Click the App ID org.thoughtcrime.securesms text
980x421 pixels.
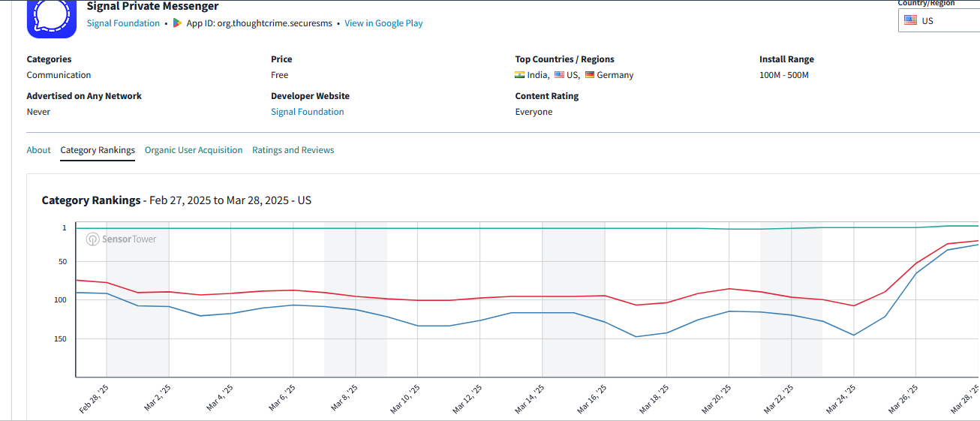click(x=259, y=23)
